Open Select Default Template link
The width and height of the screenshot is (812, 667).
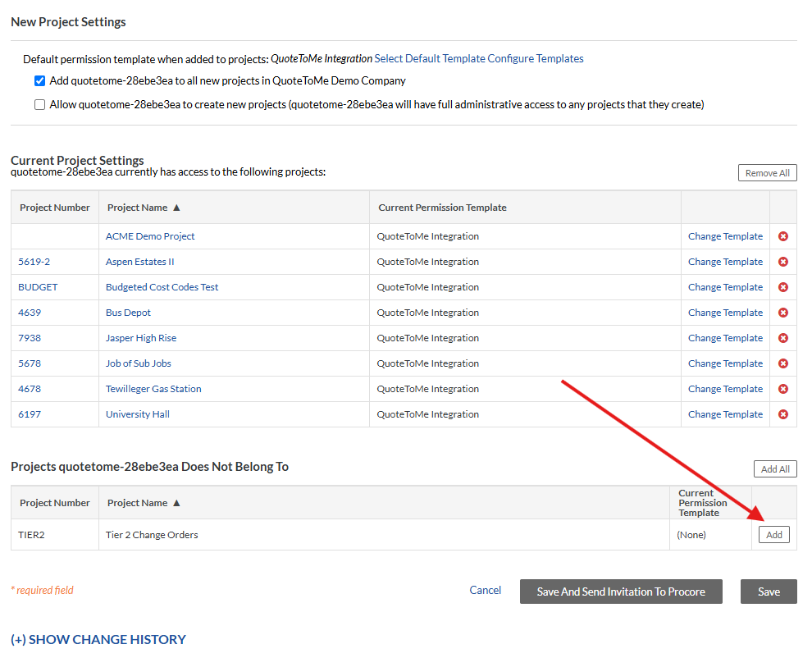[429, 58]
